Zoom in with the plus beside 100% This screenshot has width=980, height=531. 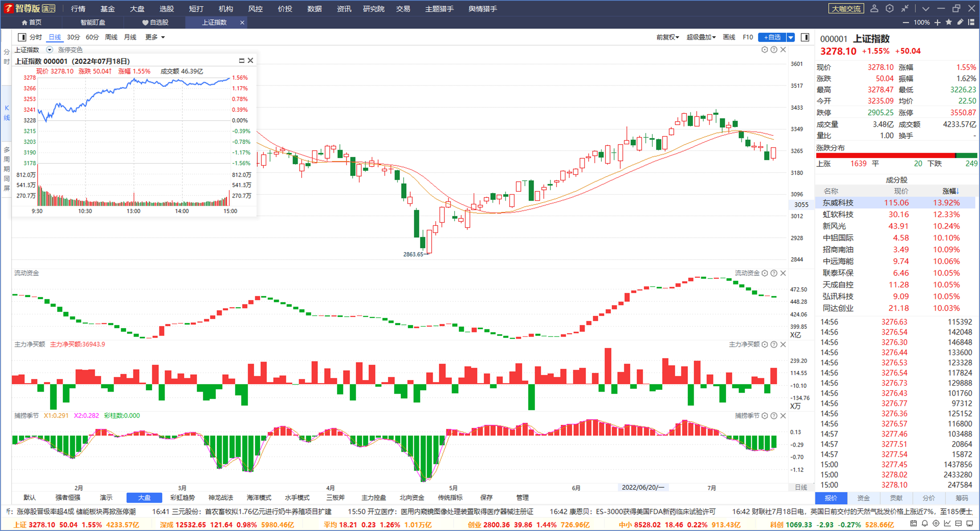(x=937, y=22)
